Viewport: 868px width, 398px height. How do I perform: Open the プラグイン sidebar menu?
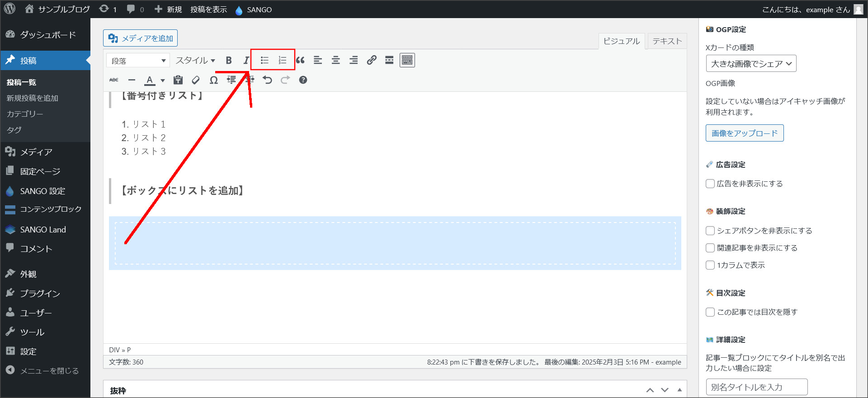click(40, 294)
